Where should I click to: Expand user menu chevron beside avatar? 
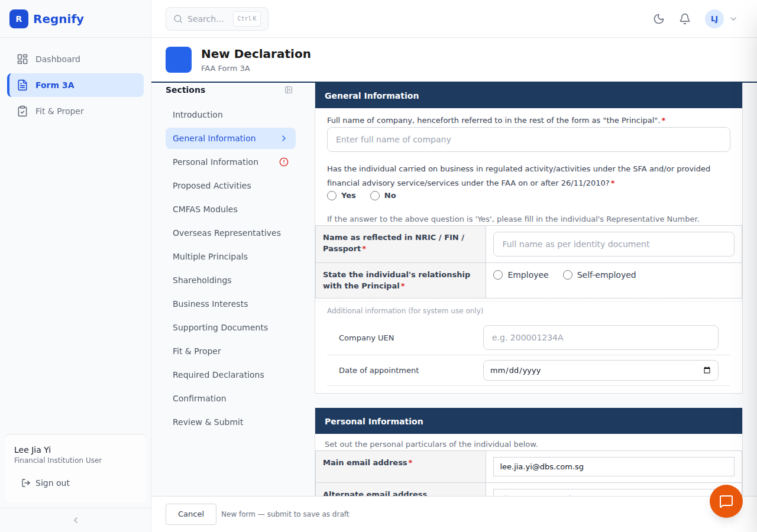click(x=733, y=19)
